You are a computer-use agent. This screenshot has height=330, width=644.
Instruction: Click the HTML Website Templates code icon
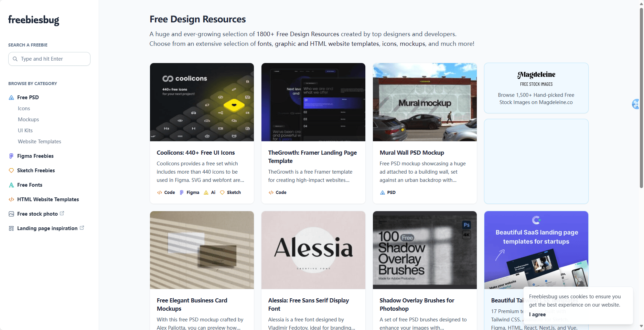(x=11, y=199)
